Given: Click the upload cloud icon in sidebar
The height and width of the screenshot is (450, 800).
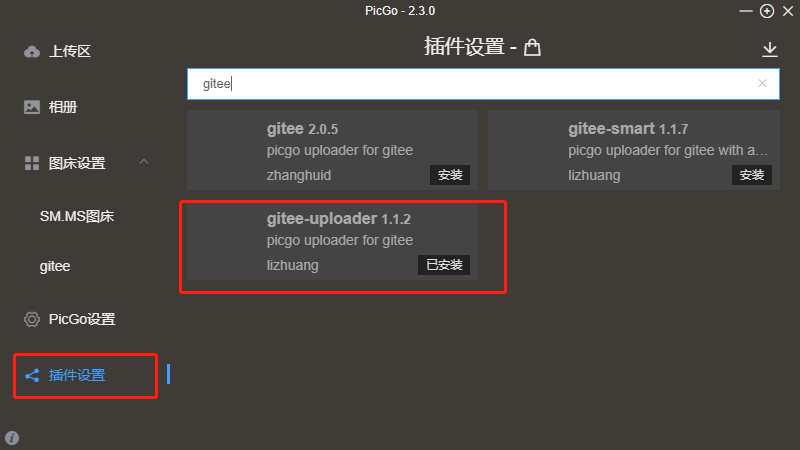Looking at the screenshot, I should click(x=32, y=52).
